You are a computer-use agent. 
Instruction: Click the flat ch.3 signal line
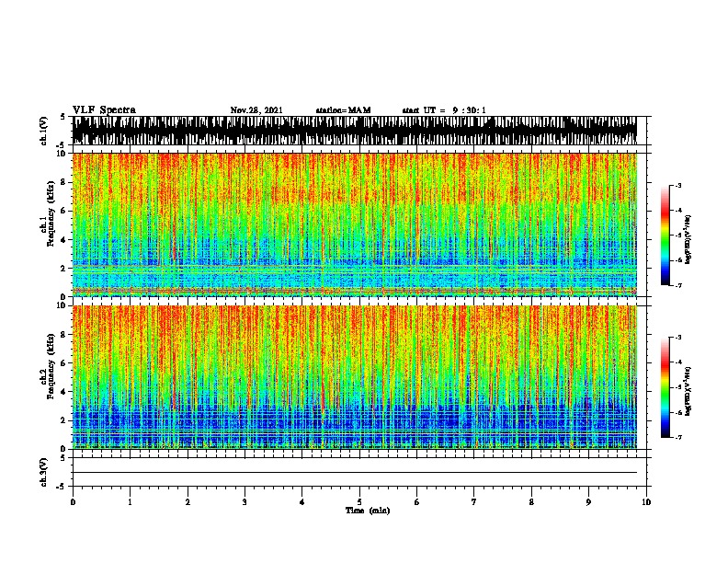tap(355, 473)
